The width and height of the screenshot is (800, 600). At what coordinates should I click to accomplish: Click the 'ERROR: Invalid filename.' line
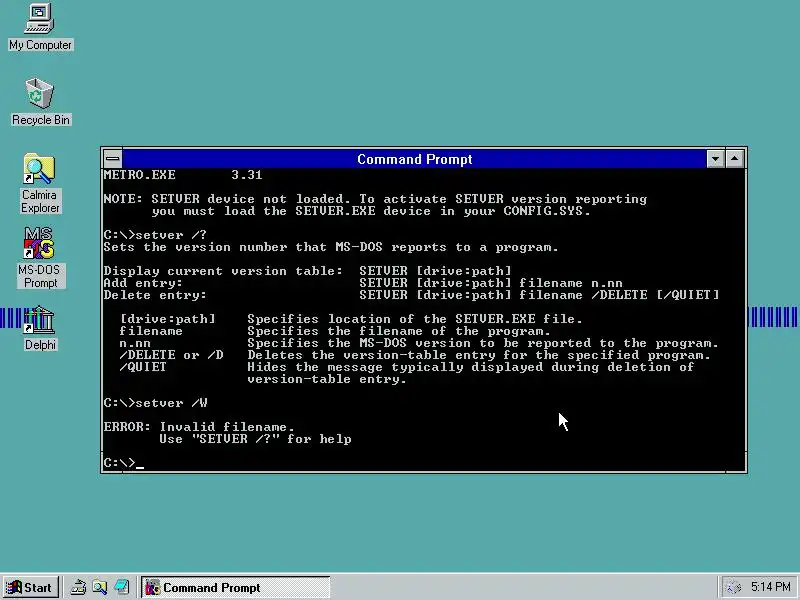click(199, 427)
